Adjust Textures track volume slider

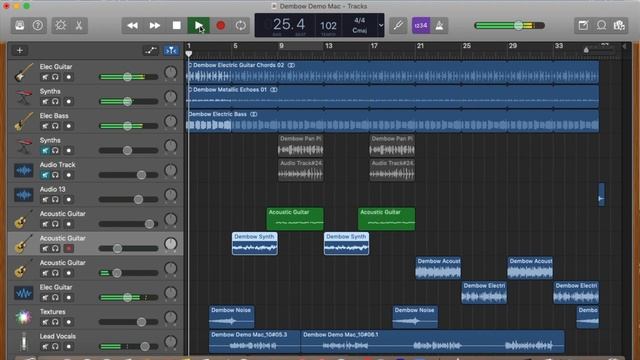[x=128, y=322]
